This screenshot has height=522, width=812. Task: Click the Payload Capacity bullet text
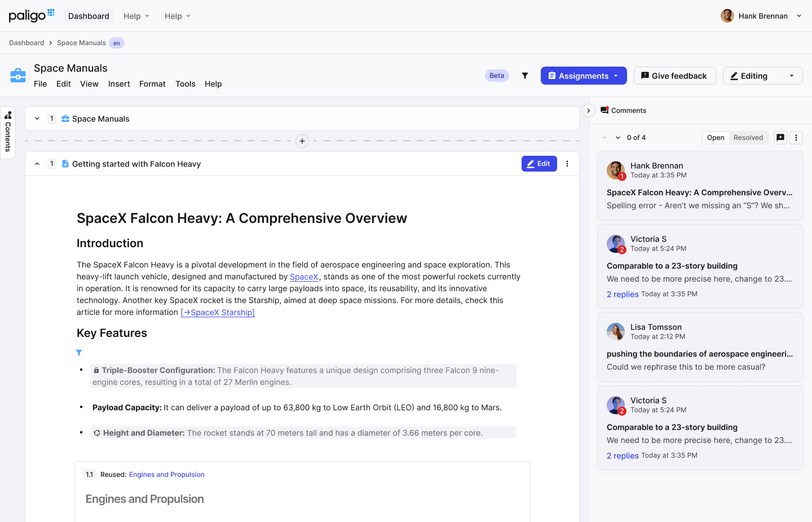coord(297,407)
